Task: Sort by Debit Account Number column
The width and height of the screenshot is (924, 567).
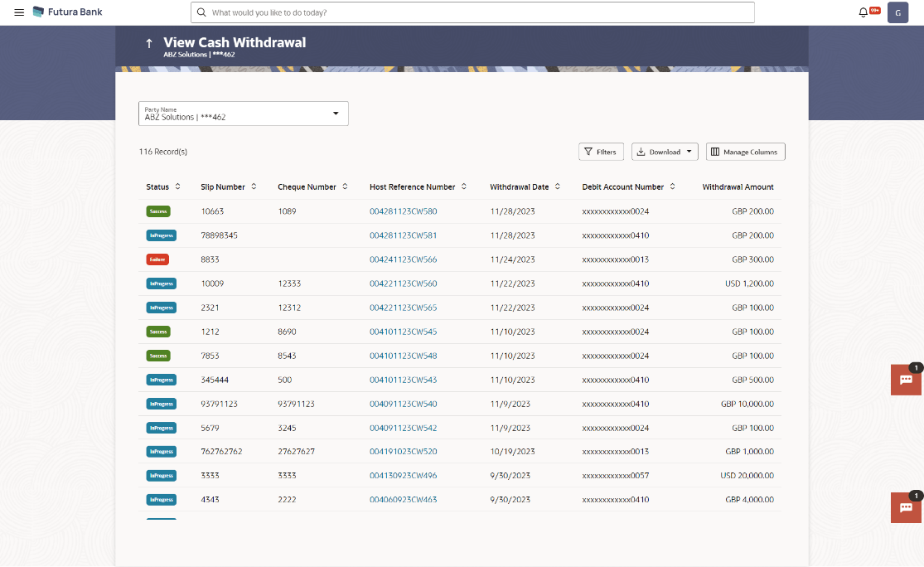Action: 673,187
